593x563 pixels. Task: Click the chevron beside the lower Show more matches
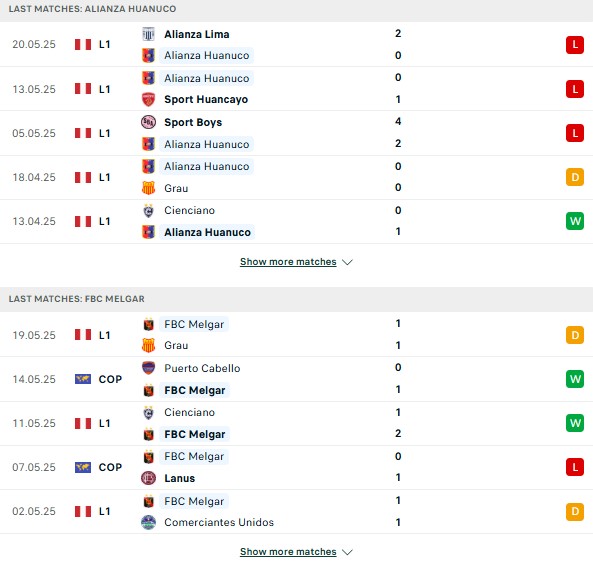pyautogui.click(x=347, y=552)
